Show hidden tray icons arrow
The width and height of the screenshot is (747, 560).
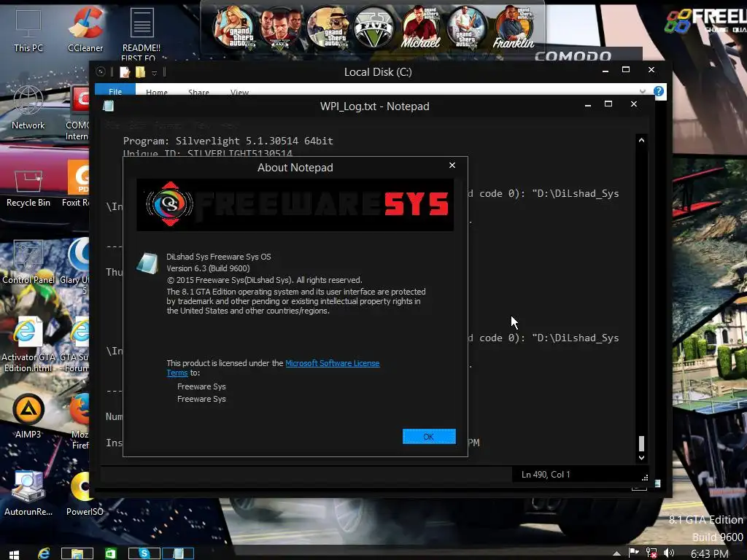pyautogui.click(x=616, y=554)
